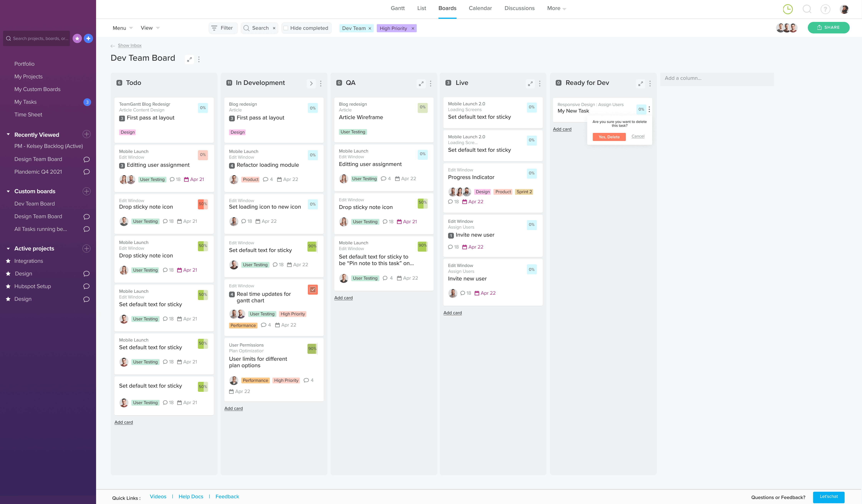The width and height of the screenshot is (862, 504).
Task: Remove the High Priority filter tag
Action: [413, 28]
